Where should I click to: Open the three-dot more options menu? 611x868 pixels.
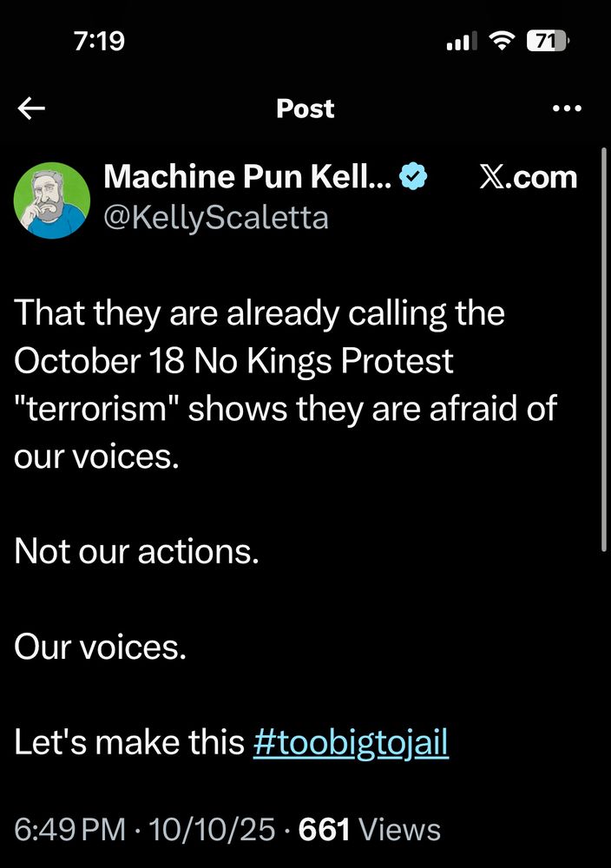pos(566,108)
